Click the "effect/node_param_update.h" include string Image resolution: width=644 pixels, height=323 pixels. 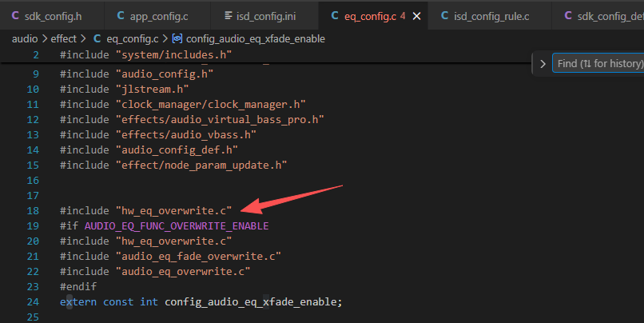click(x=201, y=165)
